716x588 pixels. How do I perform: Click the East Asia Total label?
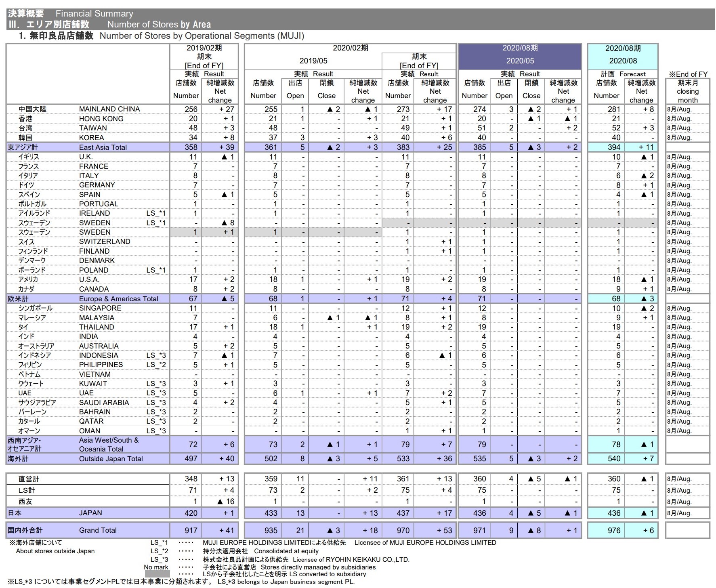pyautogui.click(x=103, y=147)
